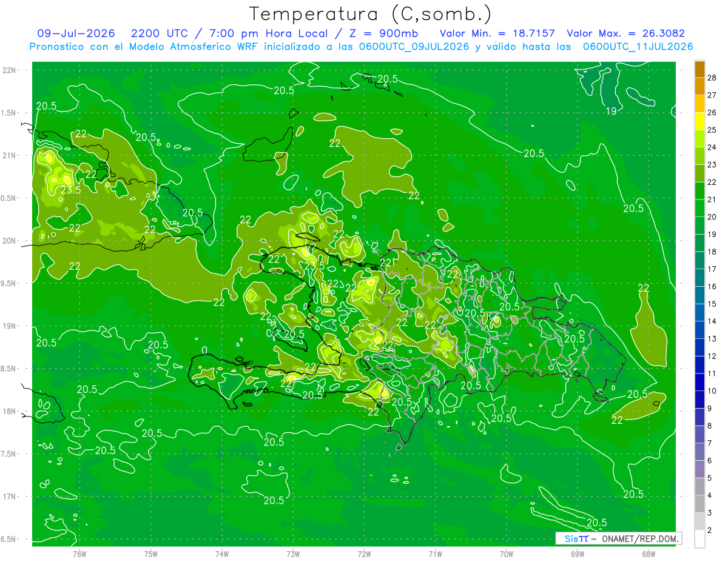Click the teal legend swatch between 16 and 17
Image resolution: width=728 pixels, height=562 pixels.
699,278
